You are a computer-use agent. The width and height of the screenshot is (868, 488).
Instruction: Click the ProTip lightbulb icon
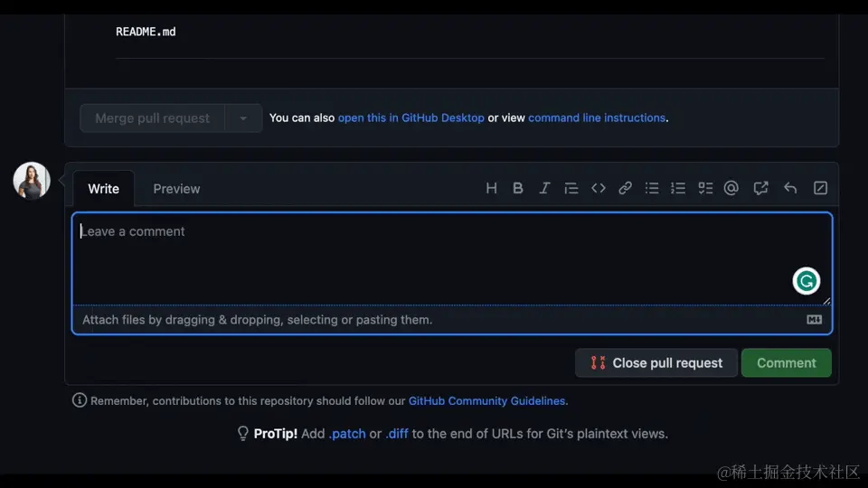click(x=242, y=433)
